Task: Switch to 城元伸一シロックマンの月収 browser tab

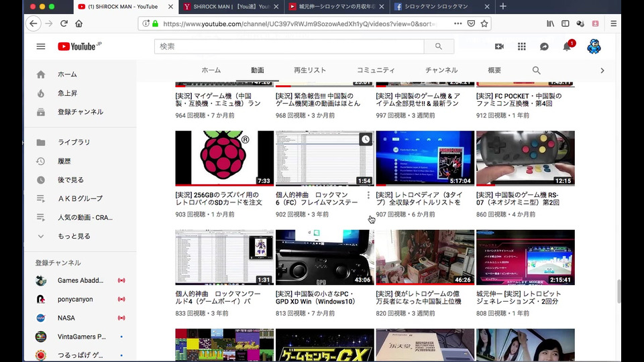Action: (337, 7)
